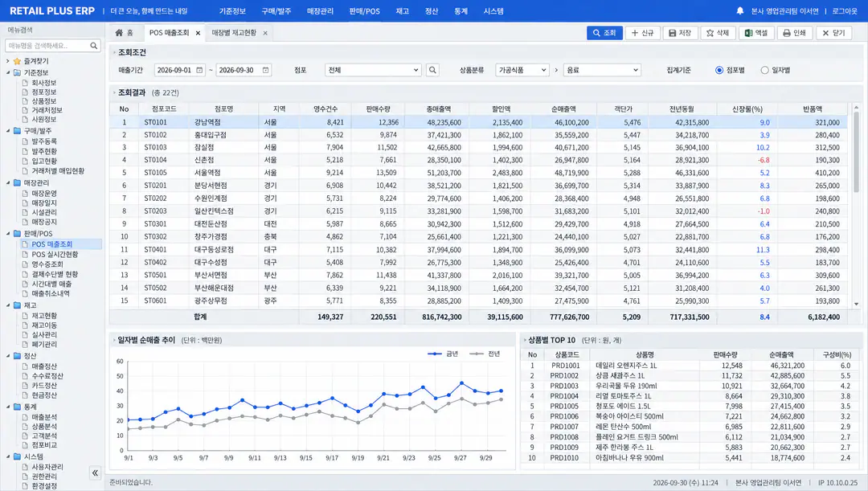The image size is (868, 491).
Task: Click the results table vertical scrollbar
Action: pos(857,152)
